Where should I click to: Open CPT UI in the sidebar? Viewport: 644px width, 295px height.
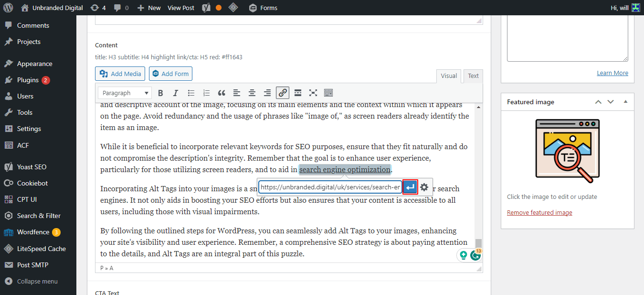[x=27, y=199]
